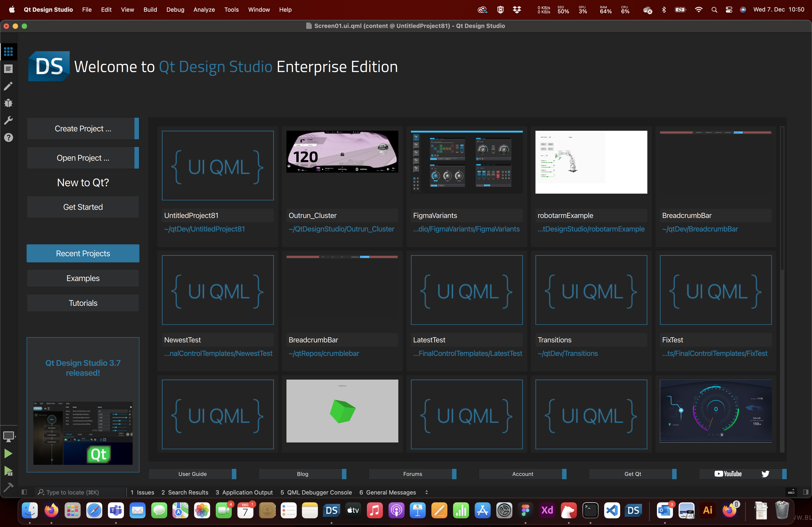Toggle progress details bar icon
The height and width of the screenshot is (527, 812).
791,492
